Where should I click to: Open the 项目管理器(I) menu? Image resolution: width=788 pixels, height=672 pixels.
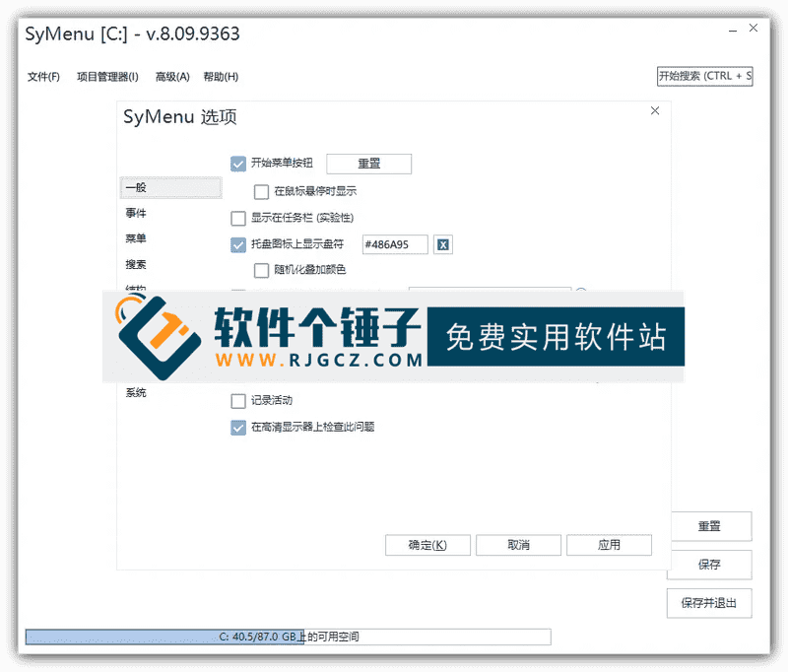106,76
